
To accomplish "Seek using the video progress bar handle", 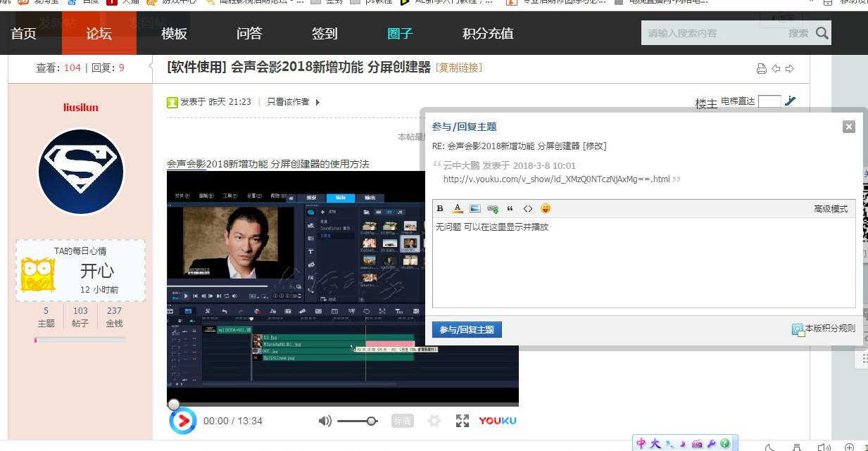I will point(173,404).
